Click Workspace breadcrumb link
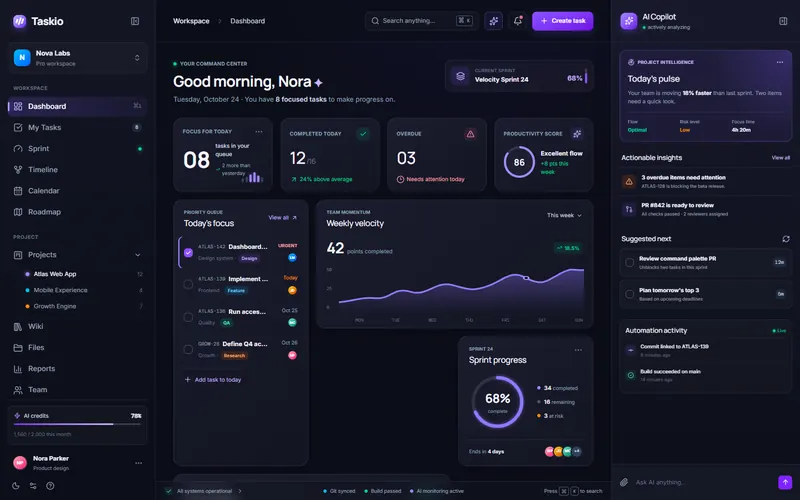This screenshot has width=800, height=500. pos(191,21)
